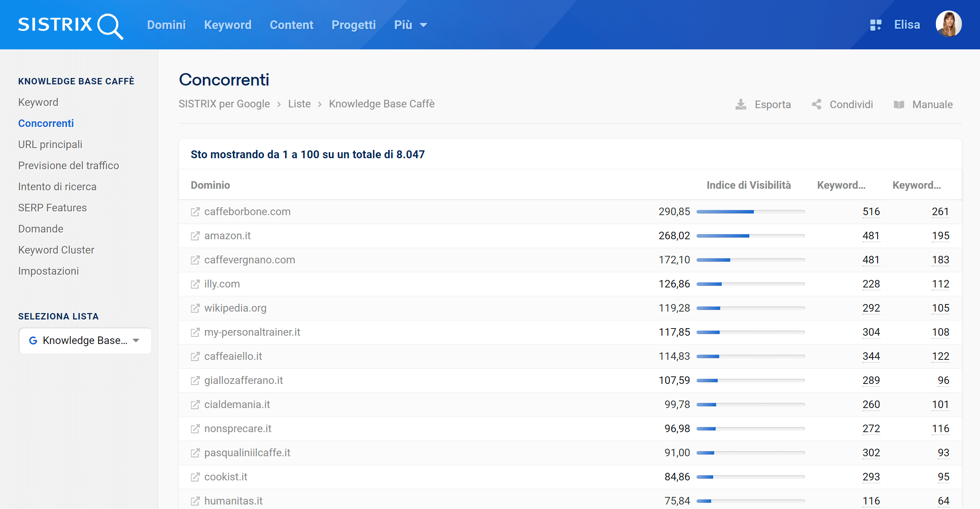
Task: Sort by Dominio column header
Action: click(x=210, y=185)
